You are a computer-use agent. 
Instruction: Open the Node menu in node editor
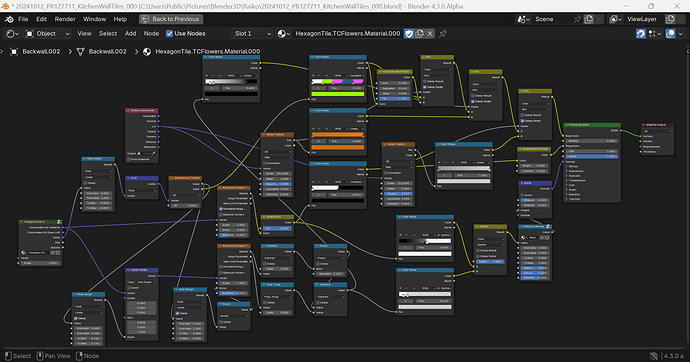151,33
